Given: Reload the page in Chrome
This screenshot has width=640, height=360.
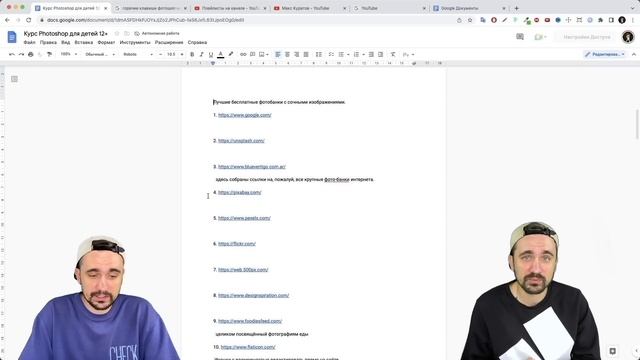Looking at the screenshot, I should tap(29, 20).
